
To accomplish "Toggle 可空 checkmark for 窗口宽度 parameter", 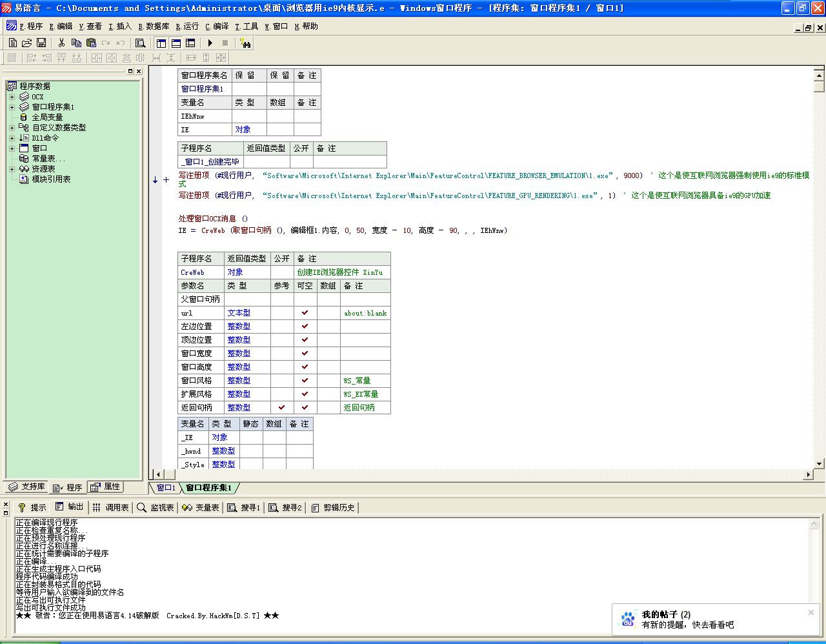I will coord(305,353).
